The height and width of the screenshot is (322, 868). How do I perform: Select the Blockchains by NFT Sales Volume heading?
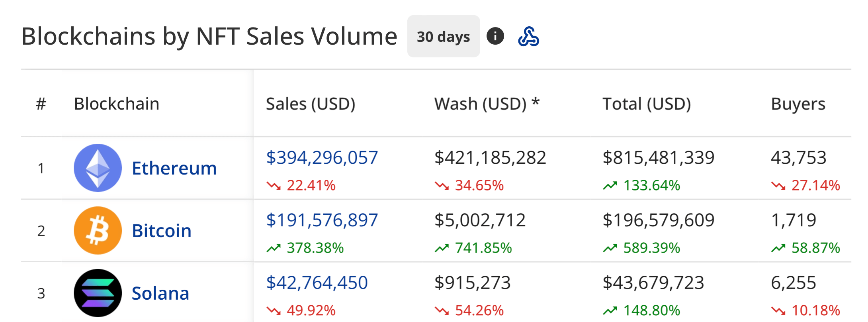209,36
